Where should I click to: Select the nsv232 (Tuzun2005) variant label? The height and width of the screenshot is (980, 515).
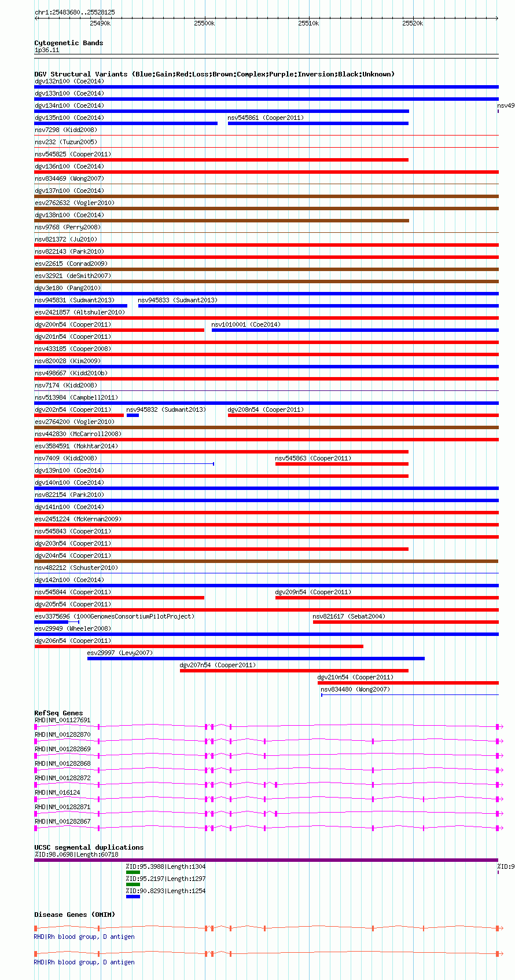coord(66,142)
